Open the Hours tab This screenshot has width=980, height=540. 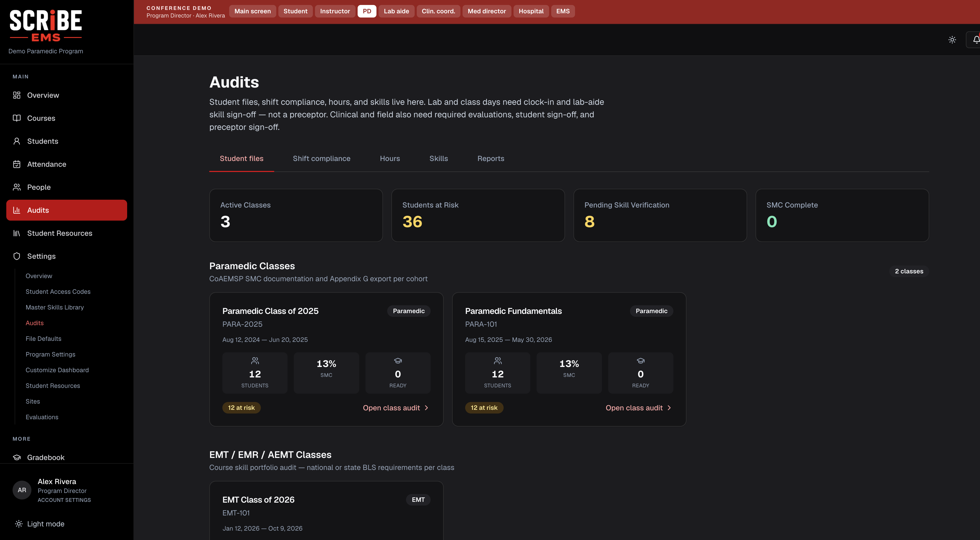pos(390,158)
